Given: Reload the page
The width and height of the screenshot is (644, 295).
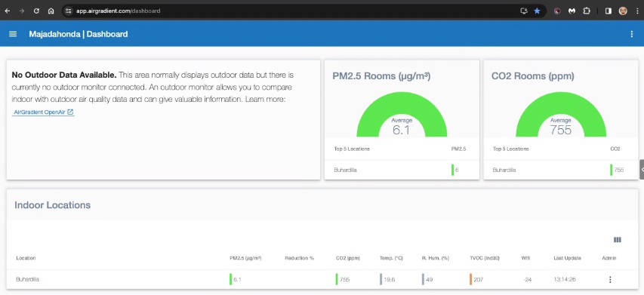Looking at the screenshot, I should pos(36,11).
